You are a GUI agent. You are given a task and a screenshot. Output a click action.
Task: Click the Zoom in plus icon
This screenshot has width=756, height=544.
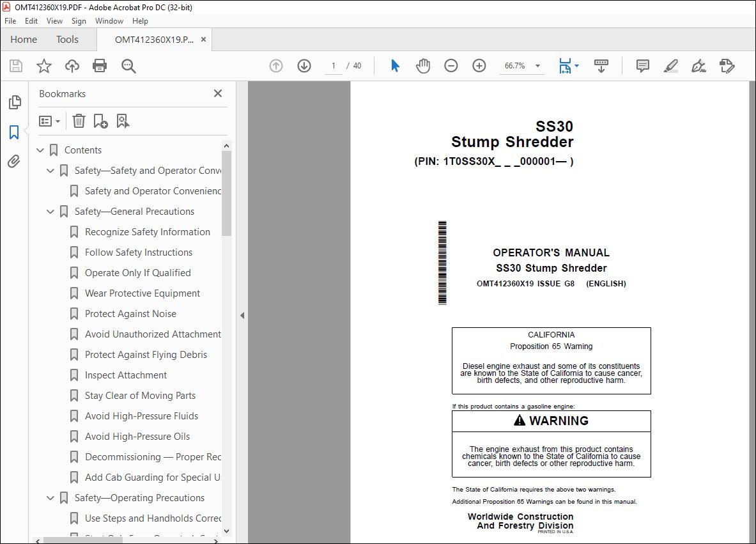pyautogui.click(x=479, y=66)
